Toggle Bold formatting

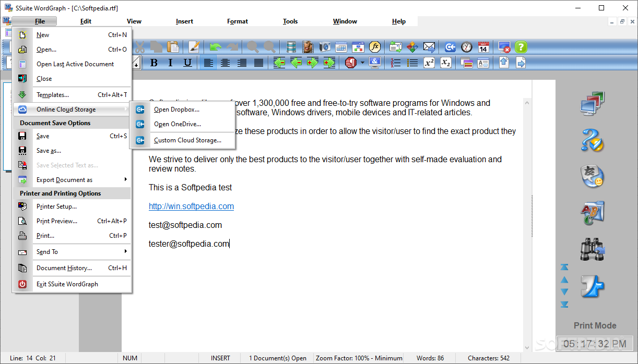[154, 63]
